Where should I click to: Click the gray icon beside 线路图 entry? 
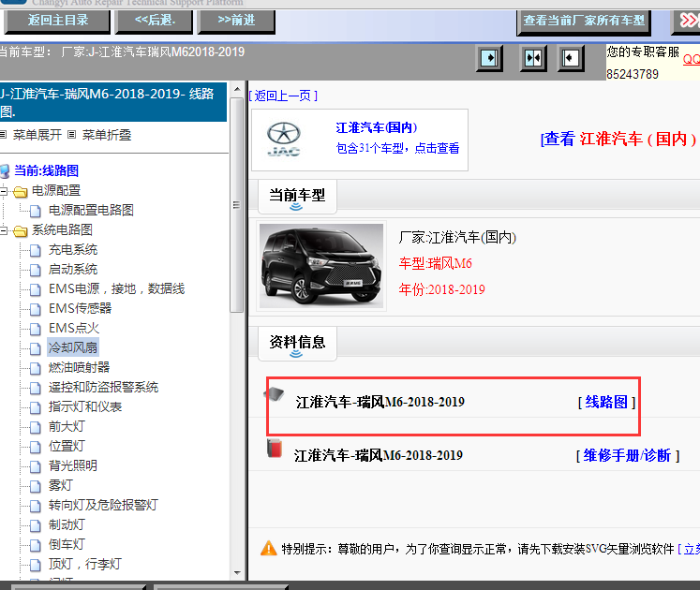pos(275,394)
